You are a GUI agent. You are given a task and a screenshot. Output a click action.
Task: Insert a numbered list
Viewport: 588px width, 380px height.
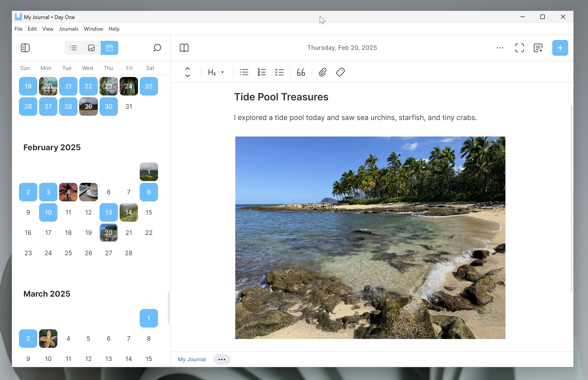click(x=262, y=72)
